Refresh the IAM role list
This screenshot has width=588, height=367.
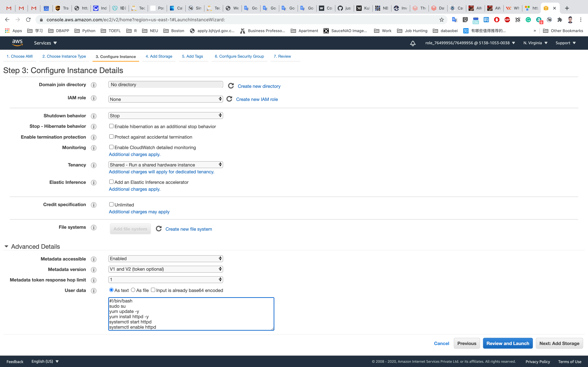229,99
